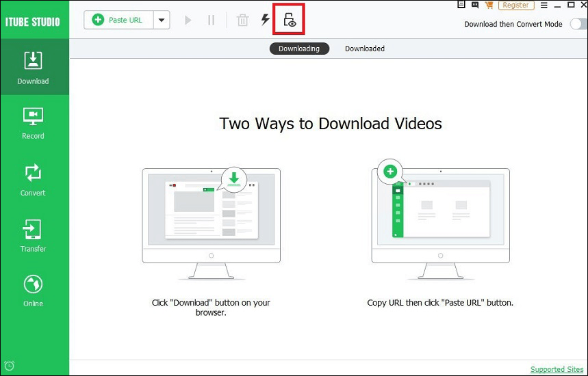This screenshot has width=588, height=376.
Task: Open the Supported Sites link
Action: pyautogui.click(x=556, y=369)
